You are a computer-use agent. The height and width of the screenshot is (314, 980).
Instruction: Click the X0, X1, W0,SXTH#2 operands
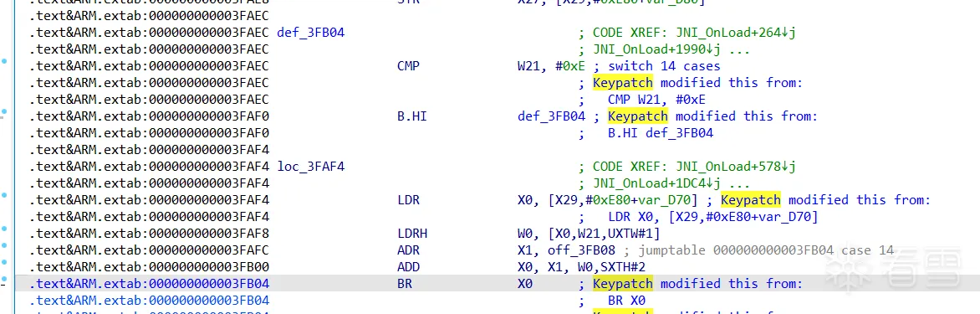(581, 267)
